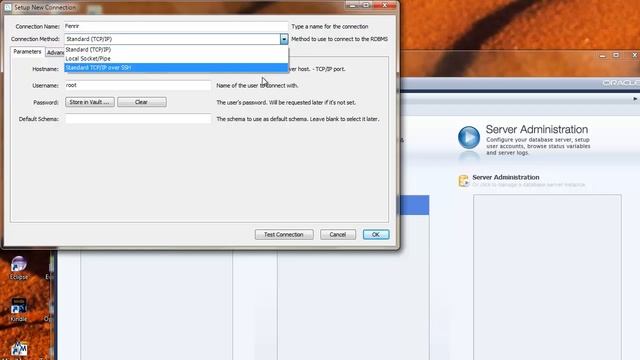This screenshot has width=640, height=360.
Task: Click the Server Administration play icon
Action: (x=469, y=138)
